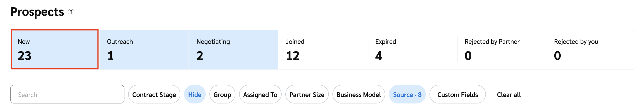Open the Rejected by you stage
Screen dimensions: 644x110
(591, 49)
